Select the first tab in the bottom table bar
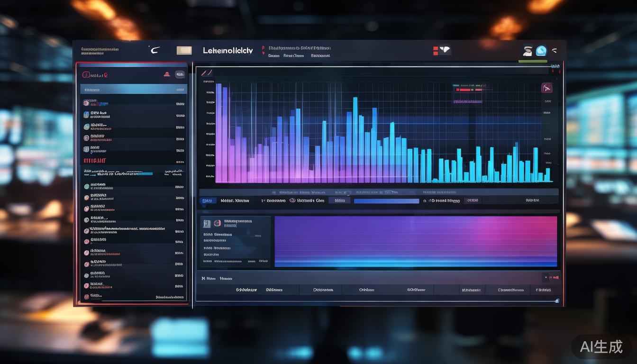 point(246,290)
